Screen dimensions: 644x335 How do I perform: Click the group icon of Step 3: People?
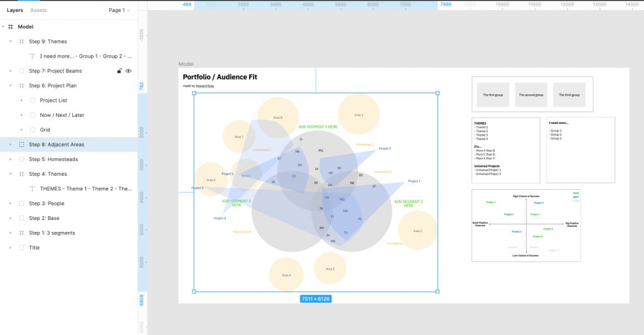click(22, 204)
